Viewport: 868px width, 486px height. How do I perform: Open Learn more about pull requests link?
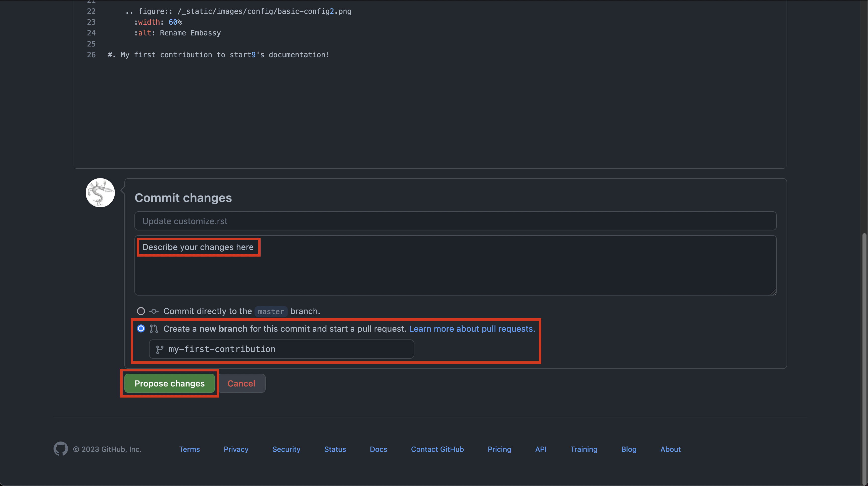point(472,329)
